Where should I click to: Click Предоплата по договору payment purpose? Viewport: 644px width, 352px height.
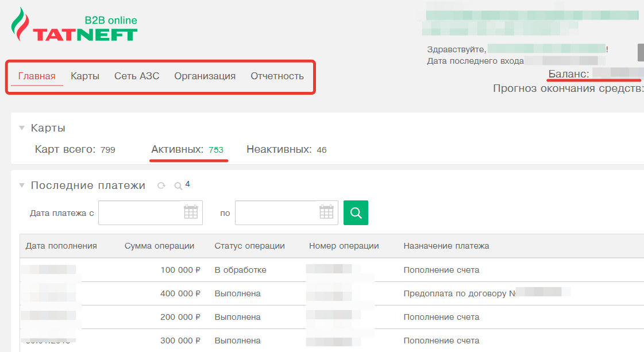click(460, 293)
